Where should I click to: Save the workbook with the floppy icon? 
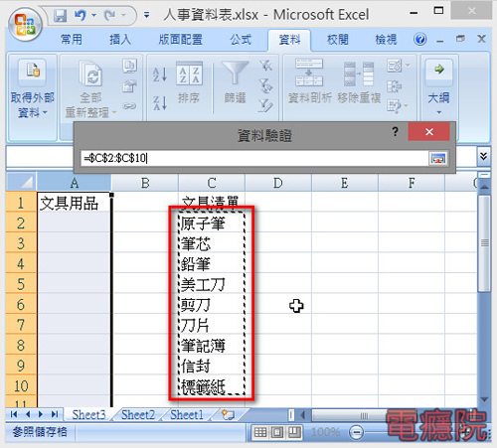click(60, 15)
